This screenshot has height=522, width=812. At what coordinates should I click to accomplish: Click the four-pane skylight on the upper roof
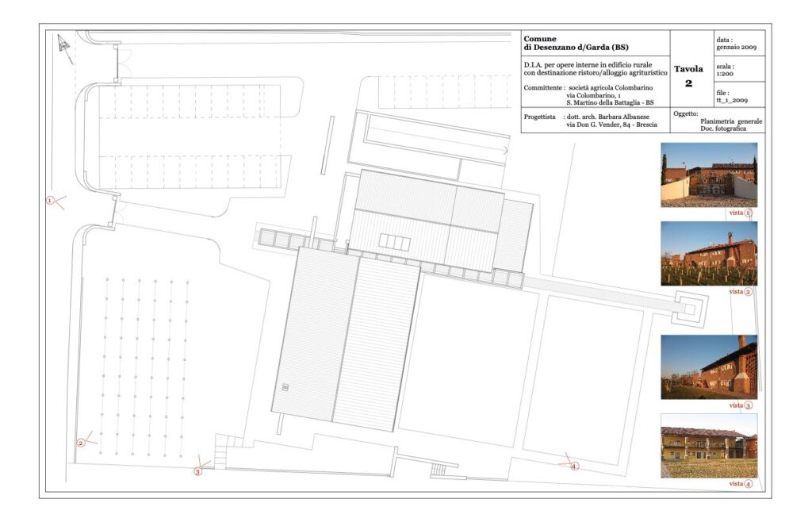[x=395, y=242]
